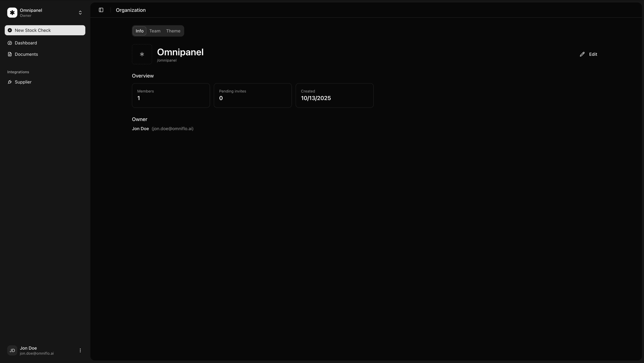644x363 pixels.
Task: Click the organization logo placeholder tile
Action: (142, 54)
